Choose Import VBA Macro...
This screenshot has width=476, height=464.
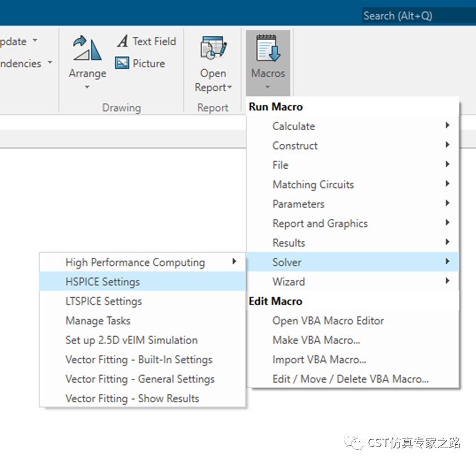click(353, 359)
